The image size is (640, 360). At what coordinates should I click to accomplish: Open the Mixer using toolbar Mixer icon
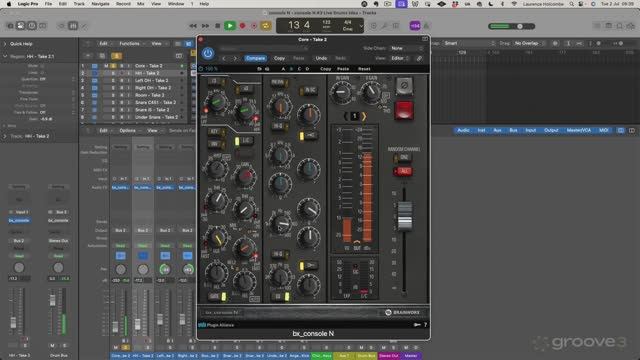click(x=73, y=26)
